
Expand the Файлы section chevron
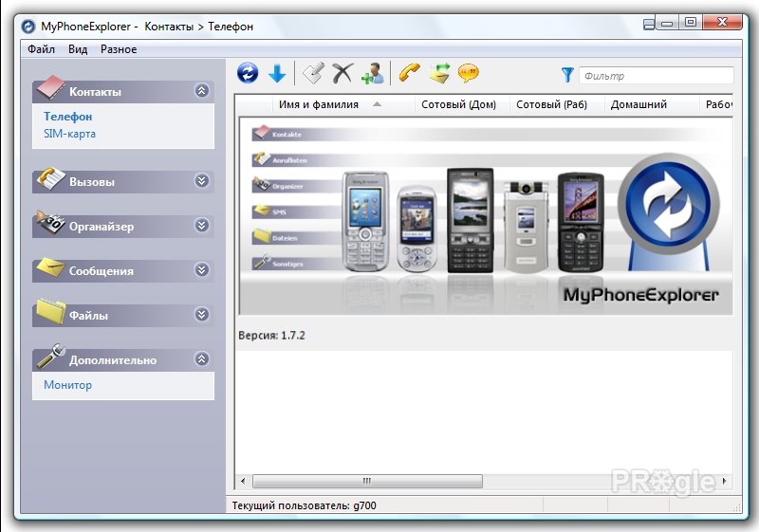[x=202, y=315]
